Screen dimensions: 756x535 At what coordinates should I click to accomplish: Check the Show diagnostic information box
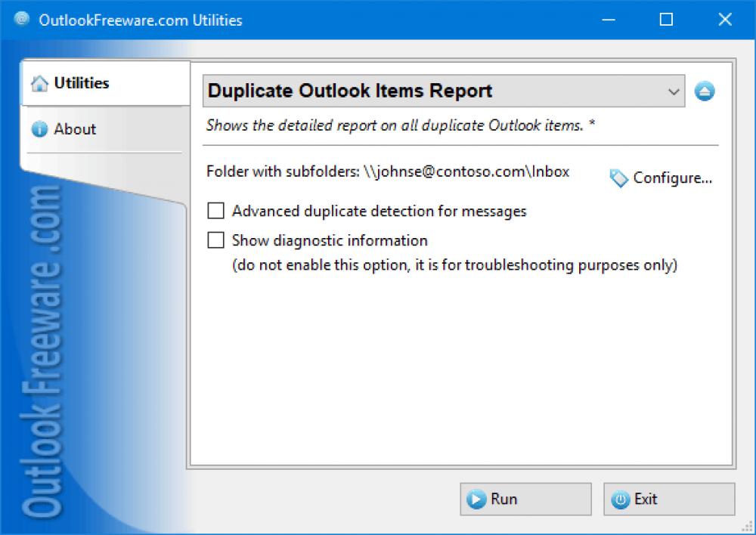(215, 240)
